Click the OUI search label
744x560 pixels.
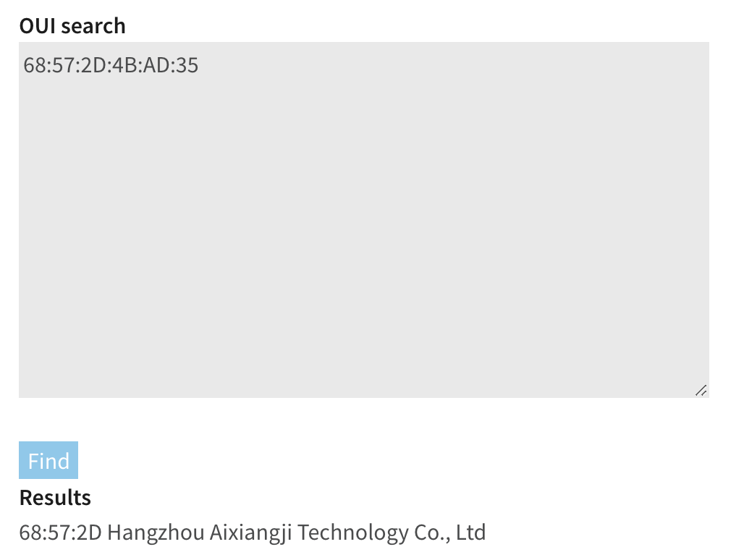(x=72, y=26)
